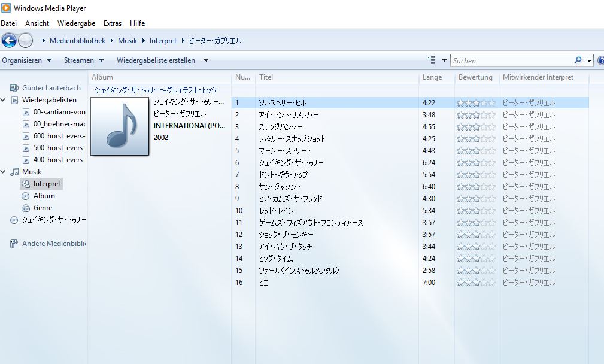Go to Interpret in the breadcrumb

pyautogui.click(x=163, y=41)
